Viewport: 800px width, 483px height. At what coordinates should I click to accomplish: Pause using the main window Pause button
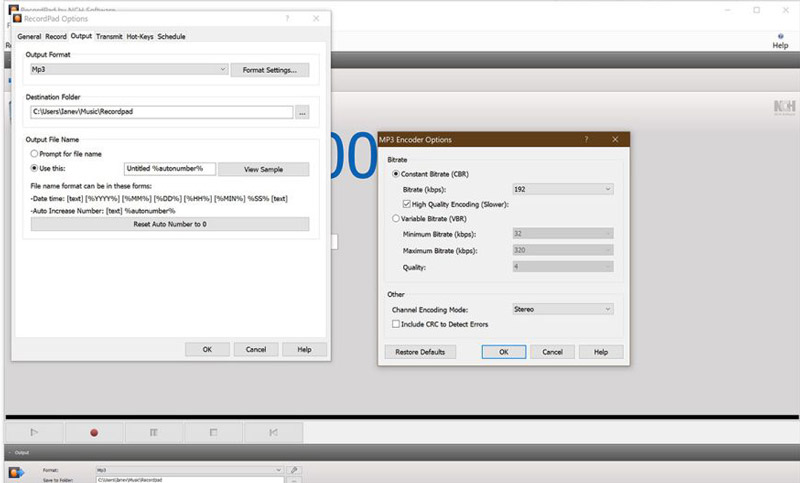(154, 433)
